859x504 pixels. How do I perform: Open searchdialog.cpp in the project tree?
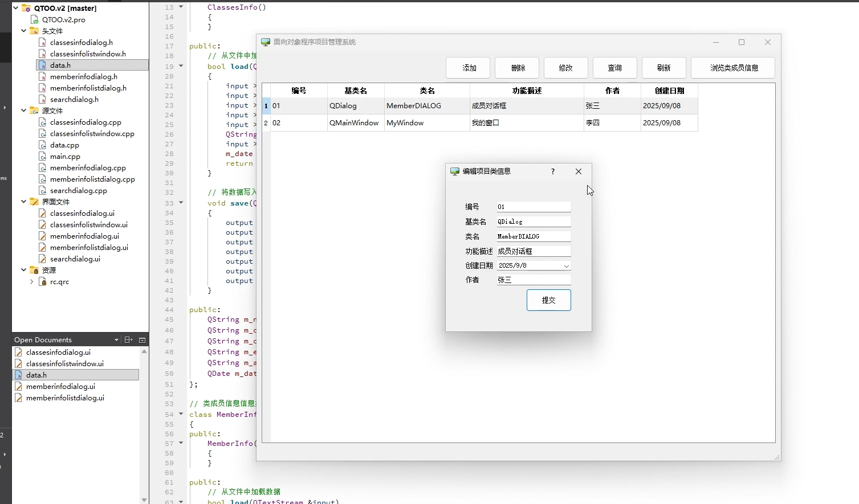click(78, 190)
